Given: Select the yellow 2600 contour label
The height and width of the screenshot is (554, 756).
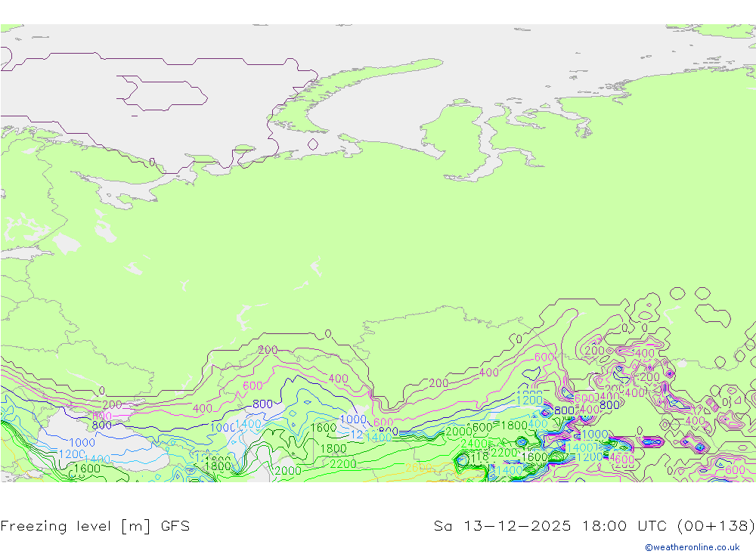Looking at the screenshot, I should coord(419,468).
